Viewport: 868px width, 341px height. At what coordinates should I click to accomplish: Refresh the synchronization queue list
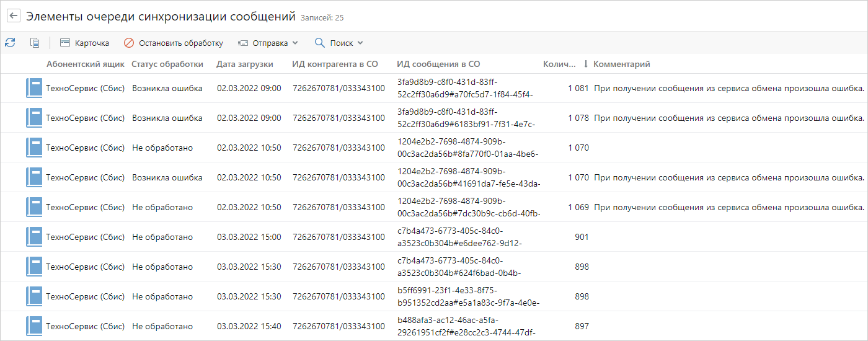click(x=10, y=43)
